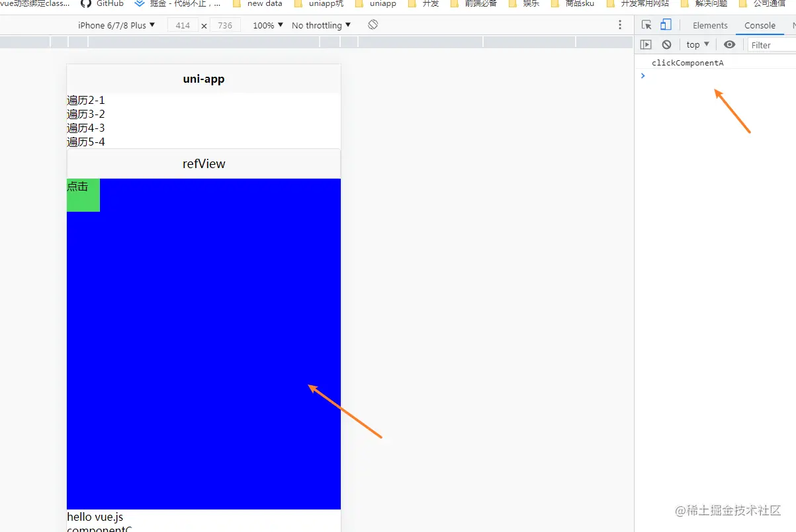Image resolution: width=796 pixels, height=532 pixels.
Task: Click the clickComponentA console log entry
Action: (687, 63)
